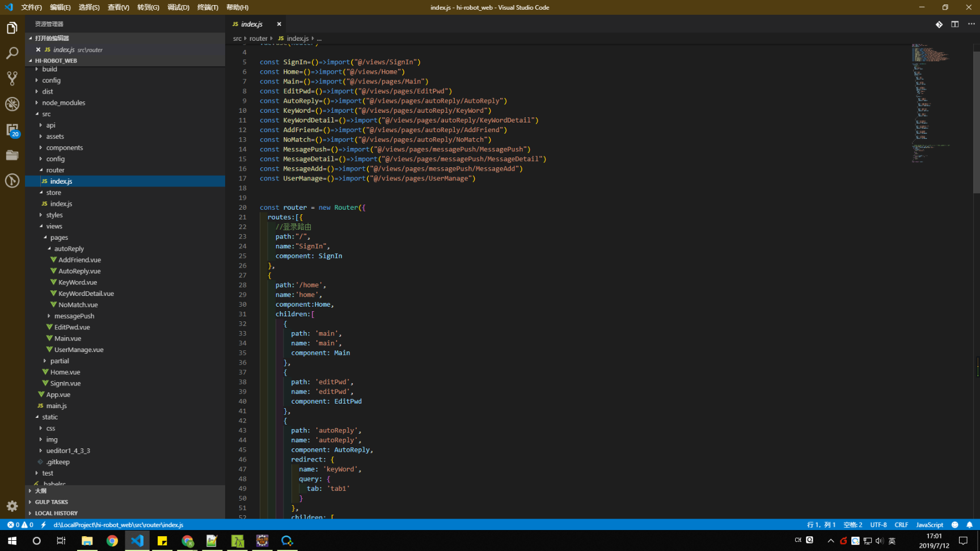
Task: Click router breadcrumb in editor path
Action: 258,39
